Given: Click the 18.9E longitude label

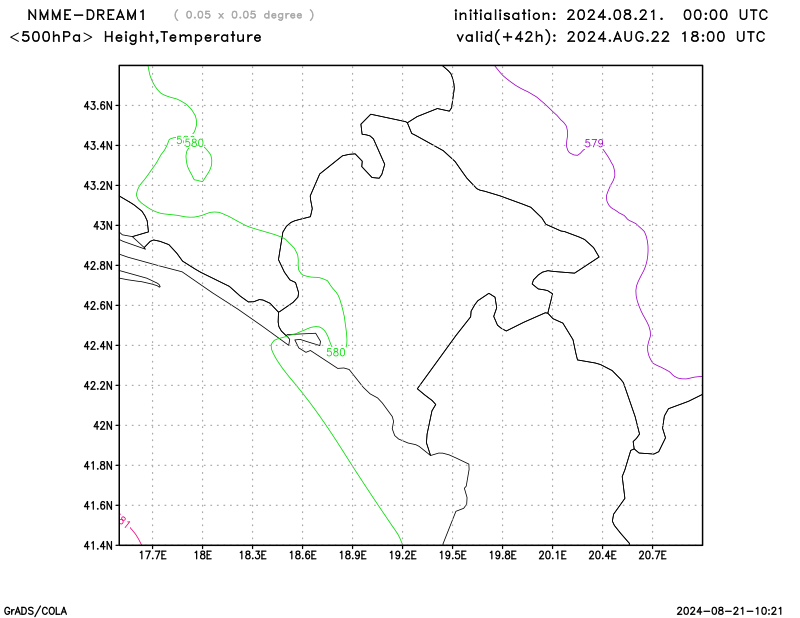Looking at the screenshot, I should tap(353, 555).
